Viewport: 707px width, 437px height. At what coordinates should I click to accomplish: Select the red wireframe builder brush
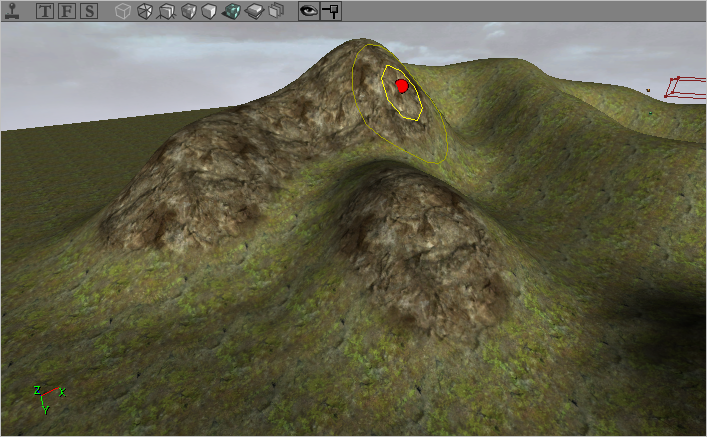[686, 88]
